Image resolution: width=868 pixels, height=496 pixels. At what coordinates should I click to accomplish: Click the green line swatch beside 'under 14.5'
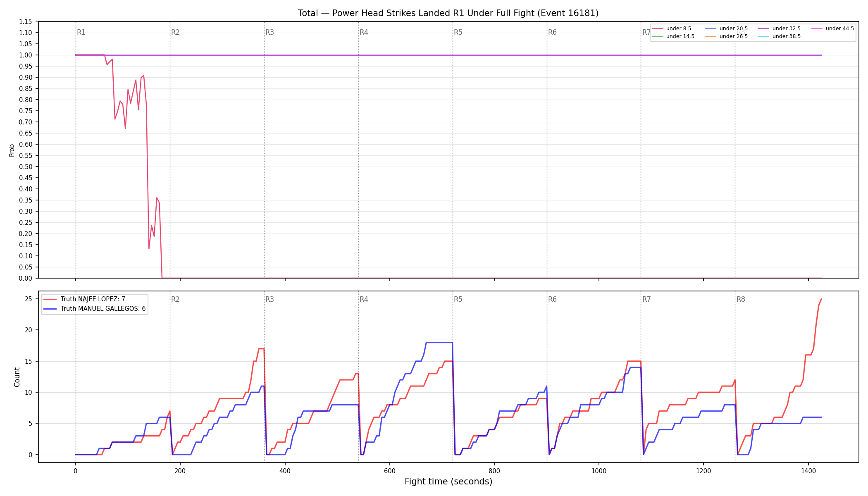click(x=657, y=36)
